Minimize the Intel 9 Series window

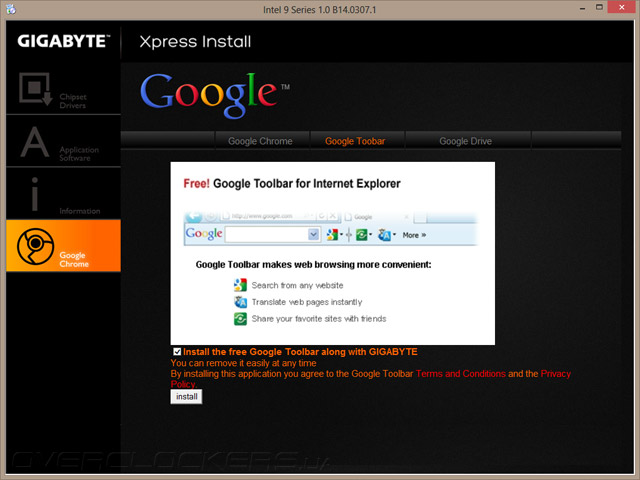(582, 8)
